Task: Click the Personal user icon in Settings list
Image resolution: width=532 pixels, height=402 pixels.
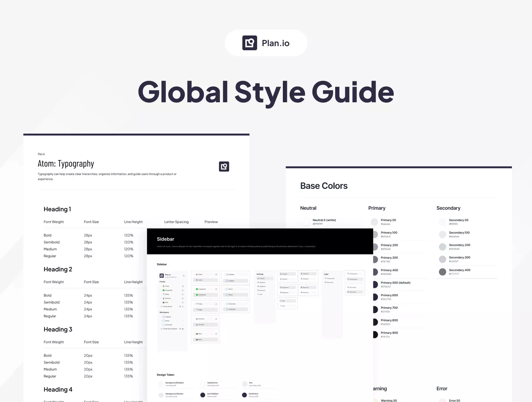Action: [258, 278]
